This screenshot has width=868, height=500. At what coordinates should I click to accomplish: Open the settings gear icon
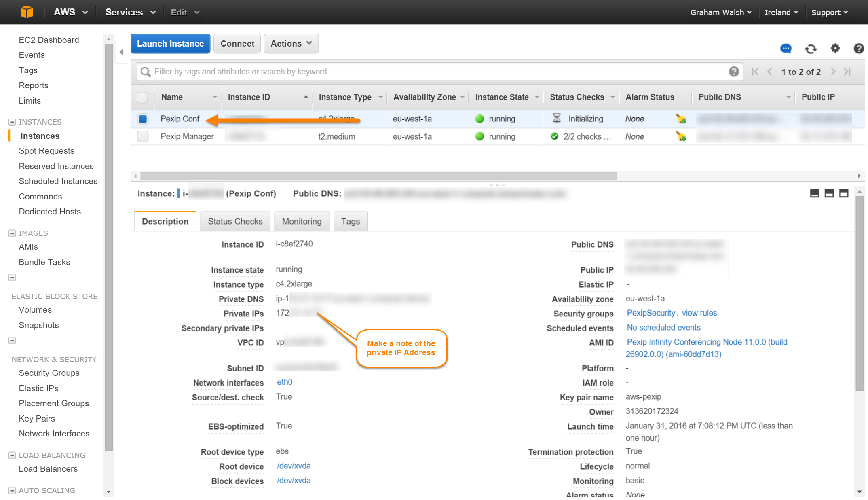tap(835, 49)
